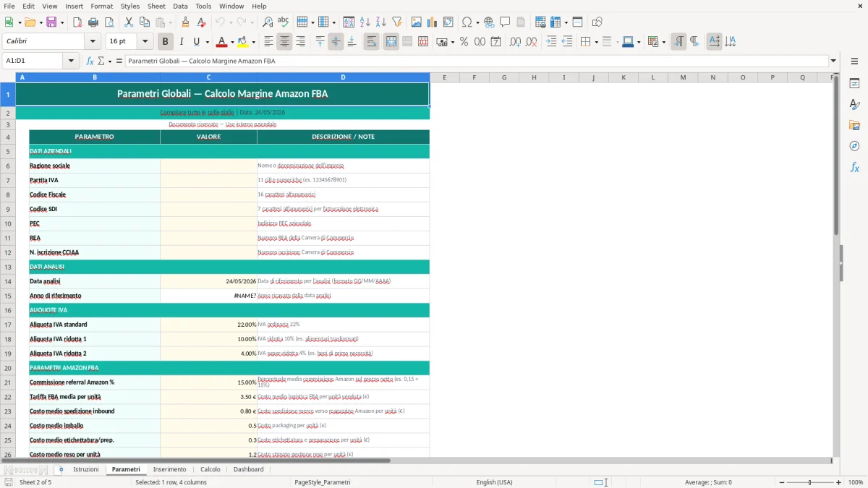Expand the Name Box dropdown
The width and height of the screenshot is (868, 488).
pos(72,61)
